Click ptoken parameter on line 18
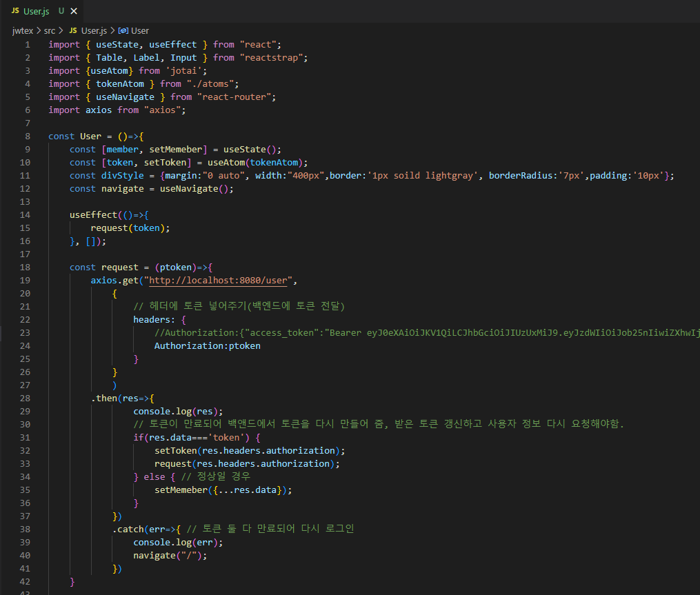The height and width of the screenshot is (595, 700). (175, 268)
